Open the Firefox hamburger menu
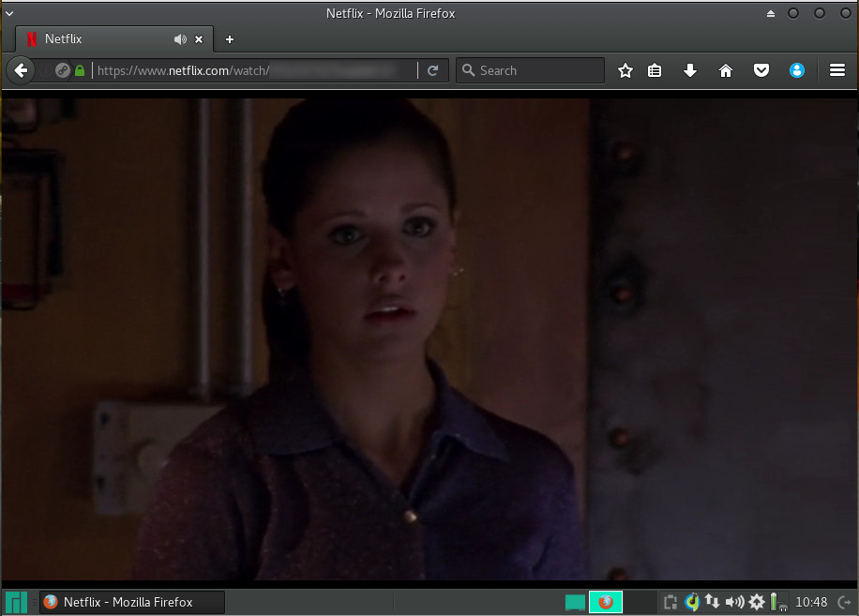The height and width of the screenshot is (616, 859). [x=837, y=70]
